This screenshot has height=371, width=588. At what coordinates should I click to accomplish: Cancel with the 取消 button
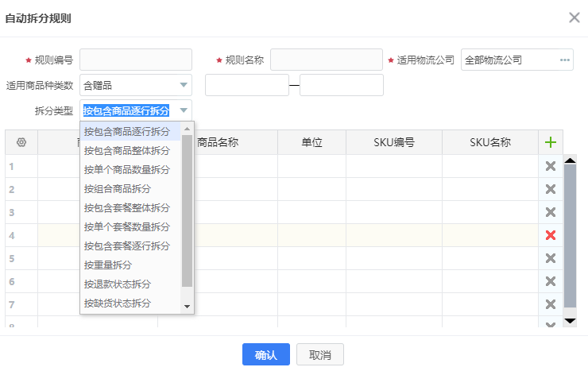(x=320, y=354)
